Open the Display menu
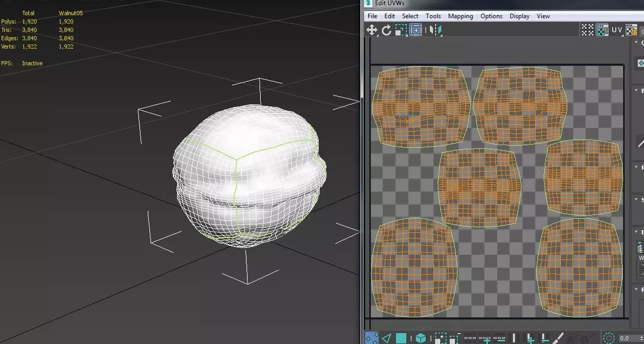The height and width of the screenshot is (344, 644). pos(520,16)
